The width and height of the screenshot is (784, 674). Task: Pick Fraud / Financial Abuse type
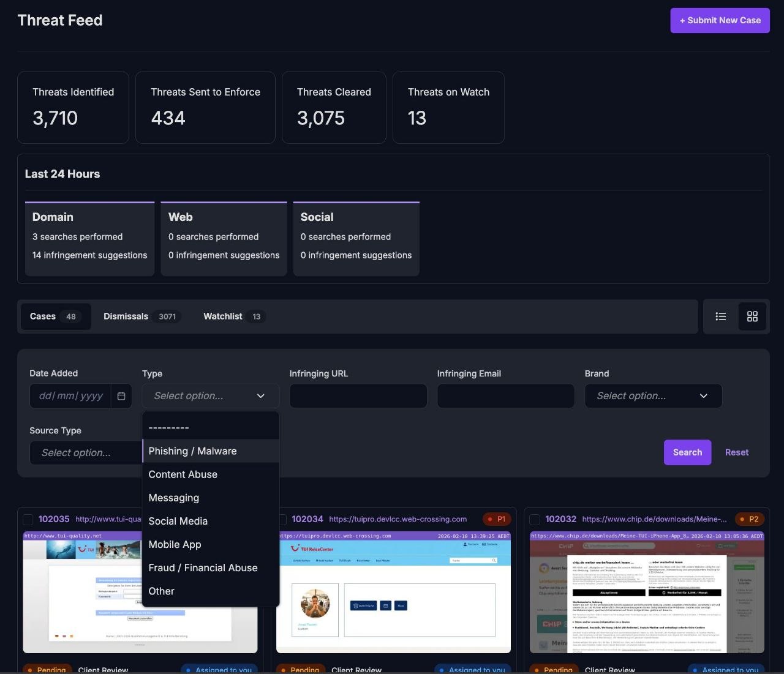point(203,568)
